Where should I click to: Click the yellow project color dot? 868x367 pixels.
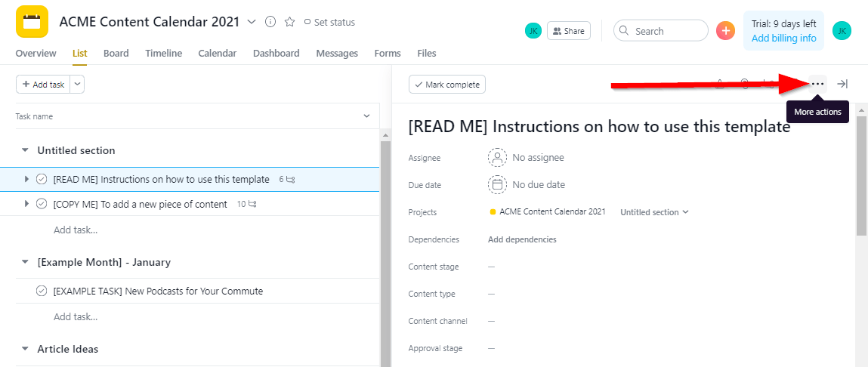[493, 212]
